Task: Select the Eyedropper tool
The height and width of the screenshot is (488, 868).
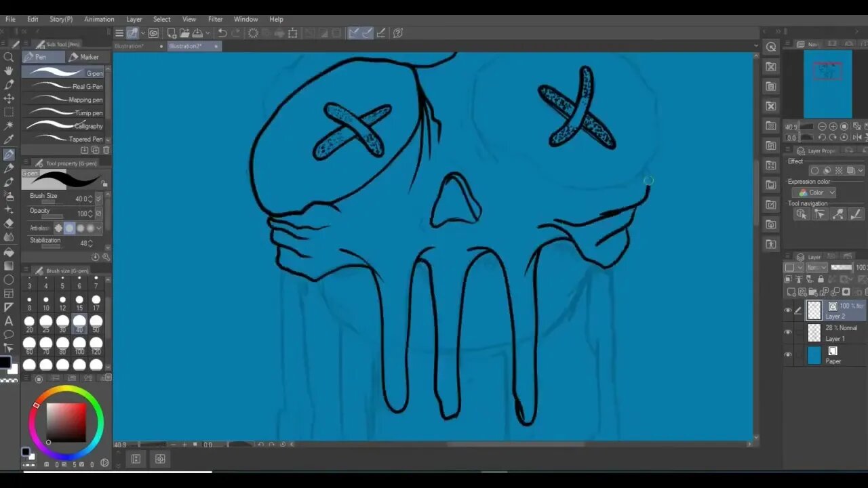Action: [x=9, y=140]
